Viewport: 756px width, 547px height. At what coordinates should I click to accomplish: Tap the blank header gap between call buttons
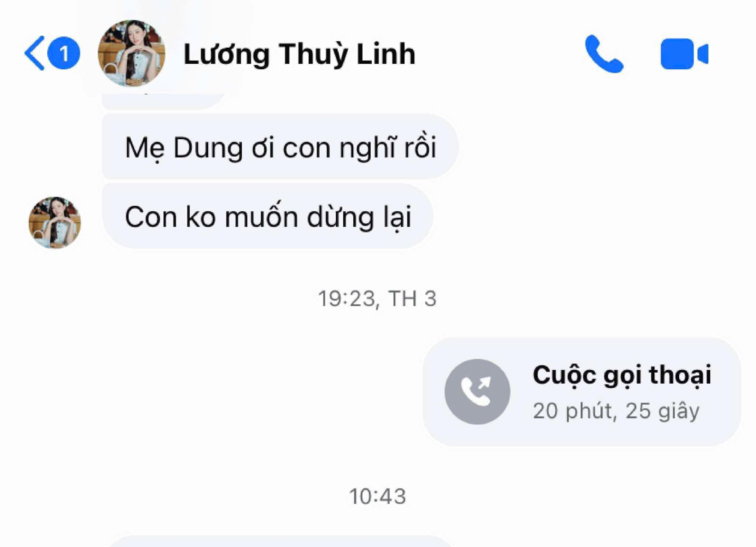click(x=642, y=54)
